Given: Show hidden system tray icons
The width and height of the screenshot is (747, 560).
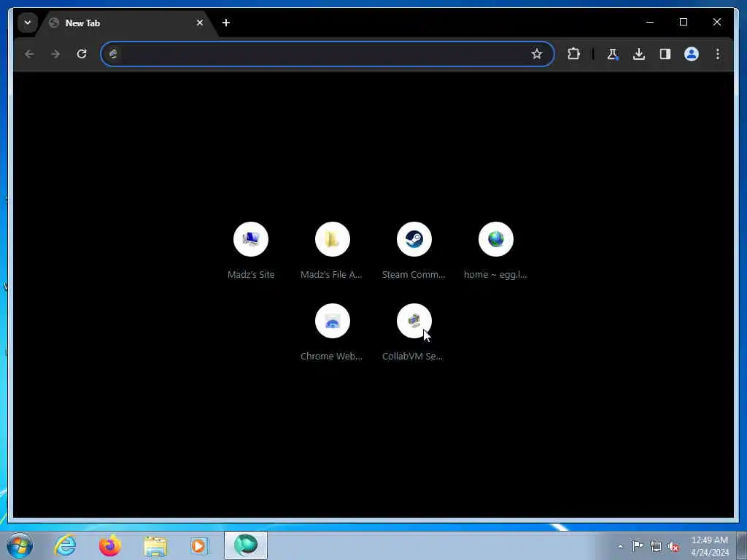Looking at the screenshot, I should pyautogui.click(x=620, y=547).
